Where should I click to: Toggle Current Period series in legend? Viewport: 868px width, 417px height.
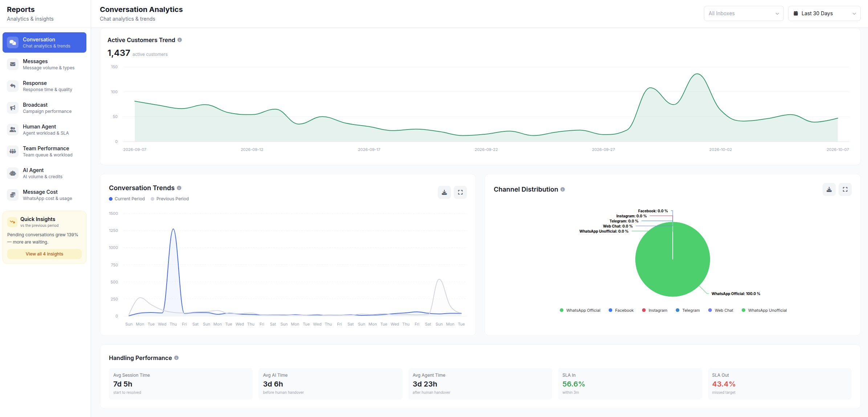pos(127,199)
